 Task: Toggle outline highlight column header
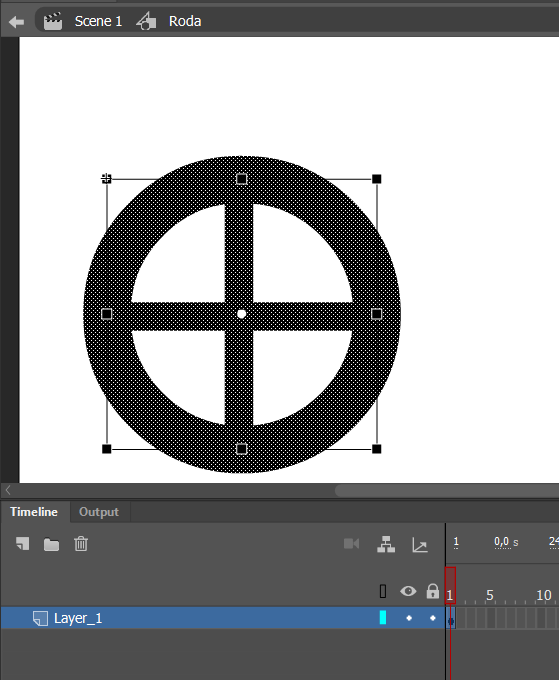pyautogui.click(x=383, y=591)
